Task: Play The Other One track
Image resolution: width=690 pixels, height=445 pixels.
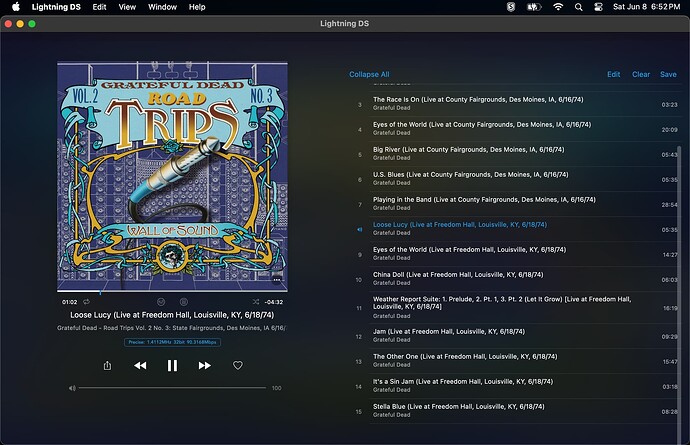Action: point(517,361)
